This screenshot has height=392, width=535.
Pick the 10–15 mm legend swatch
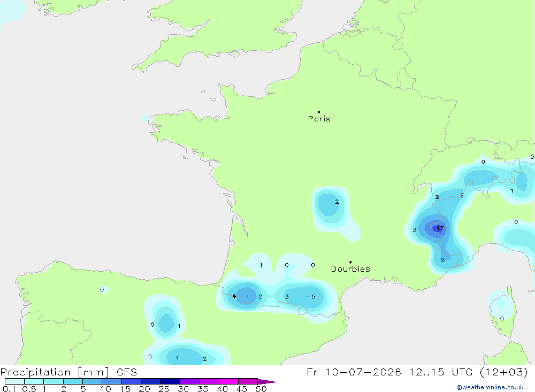112,381
